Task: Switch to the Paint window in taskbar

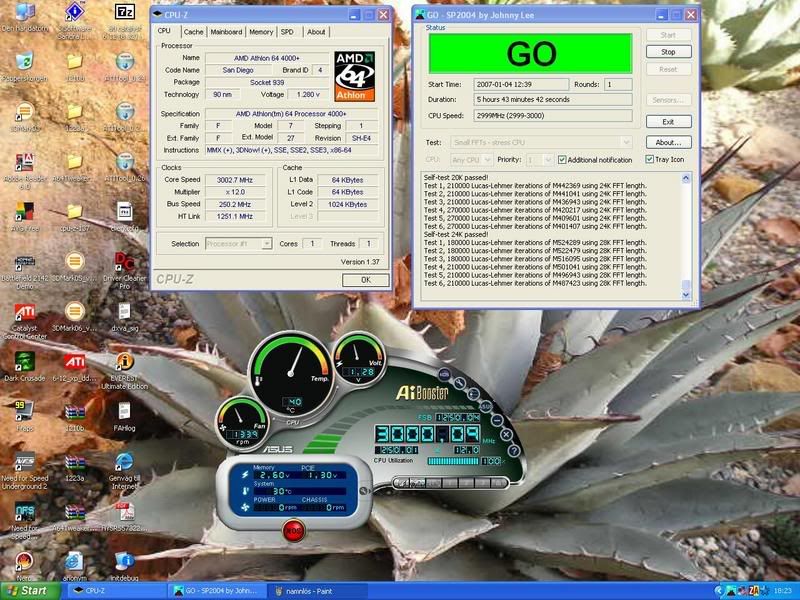Action: (x=318, y=591)
